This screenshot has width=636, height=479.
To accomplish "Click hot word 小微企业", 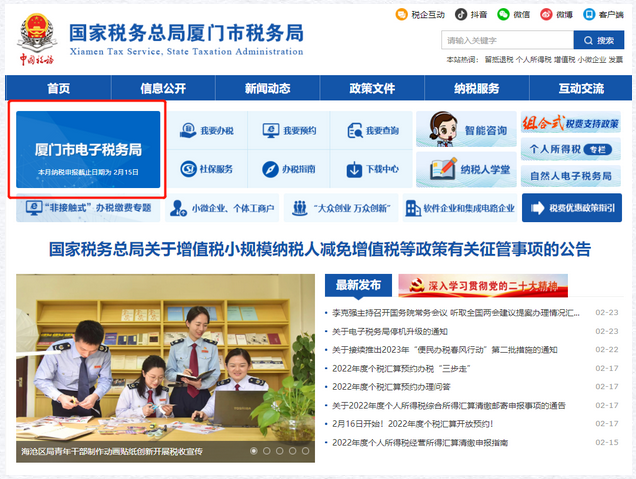I will 591,60.
